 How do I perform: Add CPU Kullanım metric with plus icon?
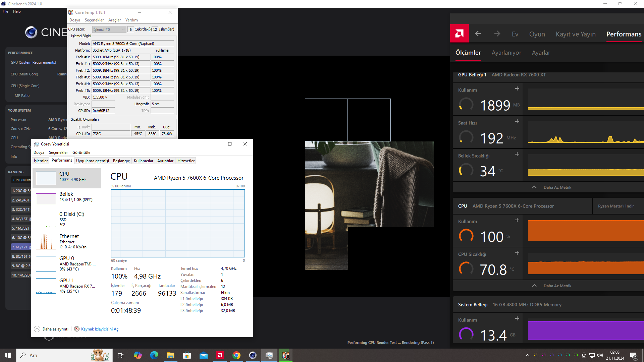517,220
